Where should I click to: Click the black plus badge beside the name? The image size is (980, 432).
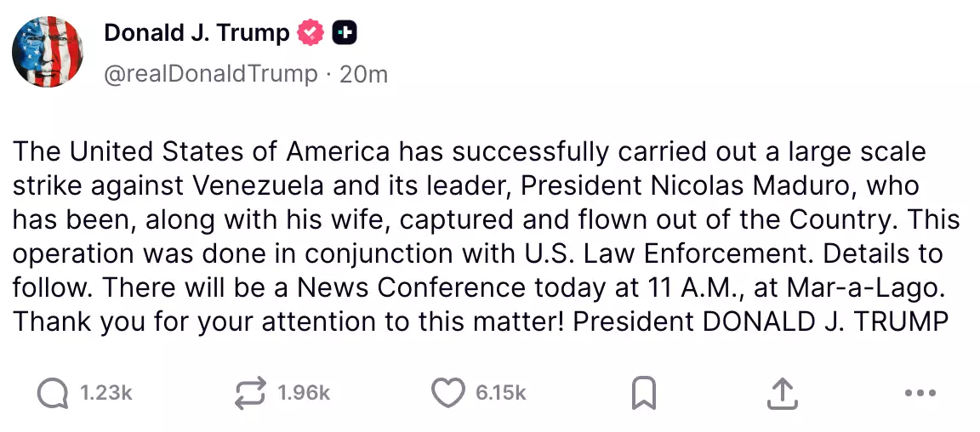pyautogui.click(x=345, y=33)
